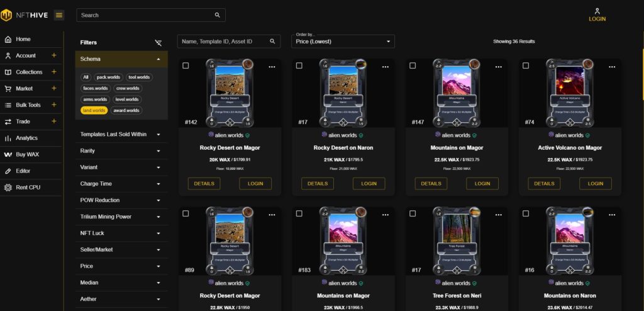Screen dimensions: 644x311
Task: Click the Buy WAX logo icon
Action: click(x=8, y=155)
